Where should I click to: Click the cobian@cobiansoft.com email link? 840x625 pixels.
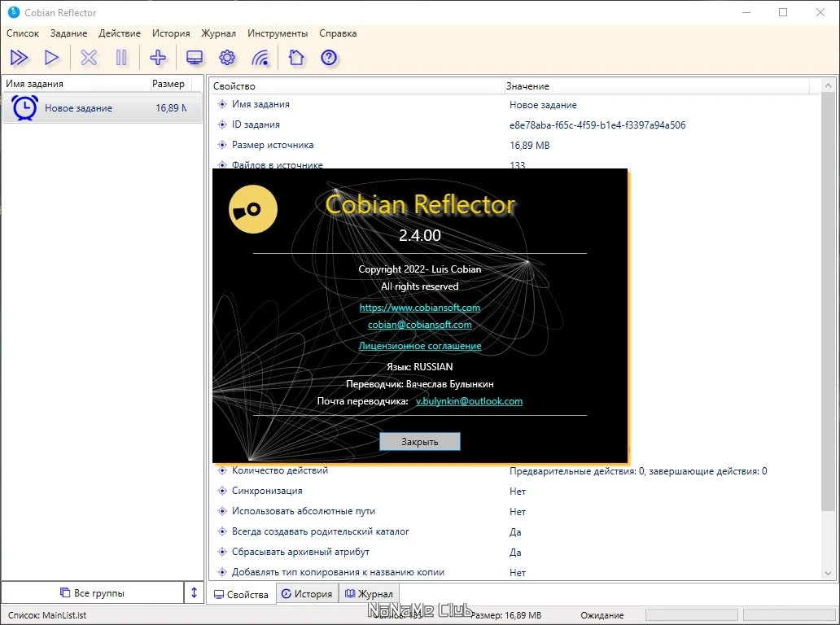[x=419, y=325]
